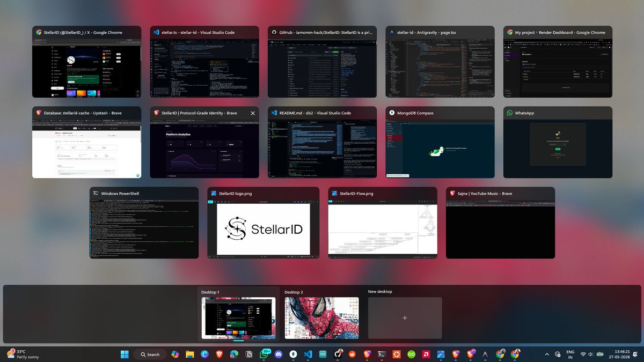Screen dimensions: 644x362
Task: Launch Notion from the taskbar
Action: point(248,354)
